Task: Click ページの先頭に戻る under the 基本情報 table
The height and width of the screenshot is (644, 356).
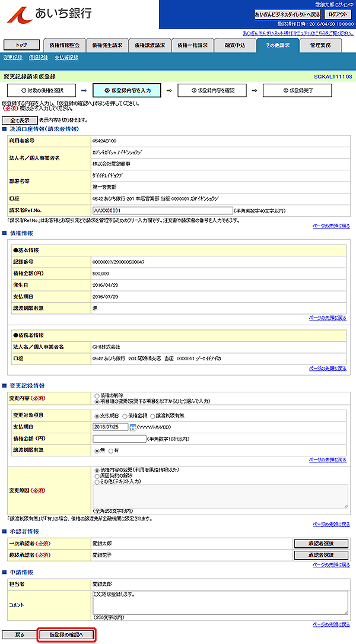Action: point(328,318)
